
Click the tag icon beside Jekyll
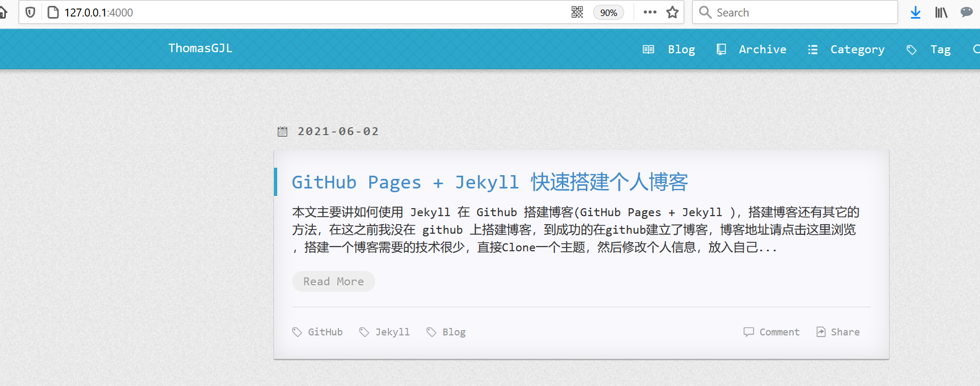coord(364,332)
